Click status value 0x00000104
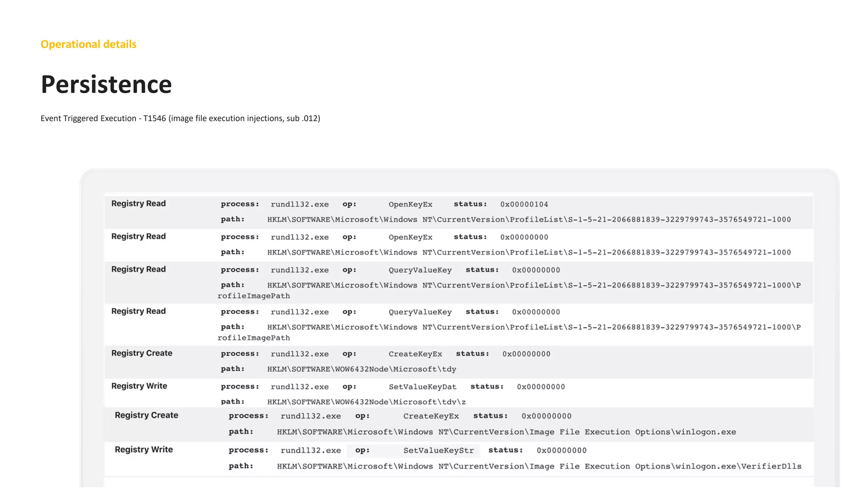The width and height of the screenshot is (868, 488). (x=524, y=204)
